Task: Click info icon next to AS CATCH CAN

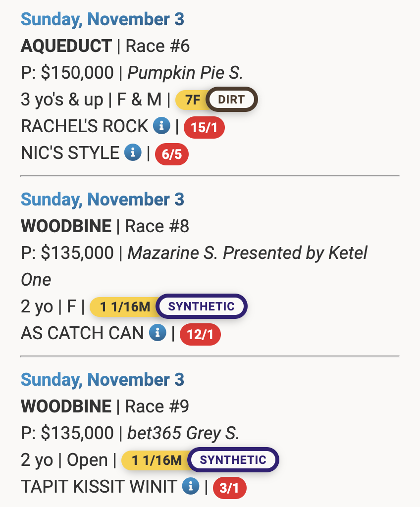Action: point(157,333)
